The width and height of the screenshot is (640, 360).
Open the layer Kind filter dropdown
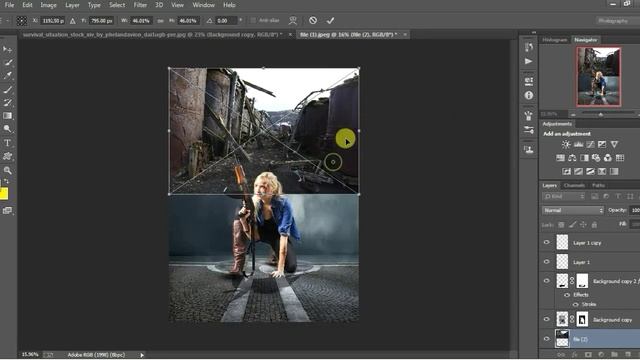(x=564, y=197)
